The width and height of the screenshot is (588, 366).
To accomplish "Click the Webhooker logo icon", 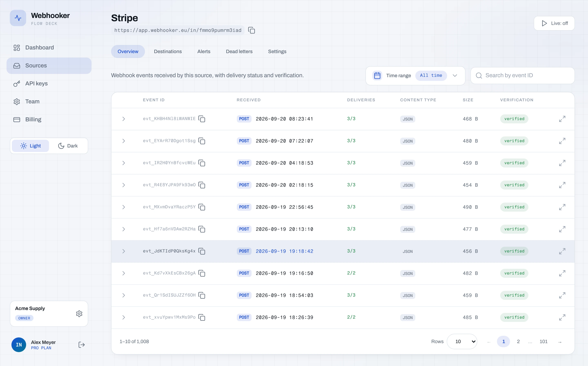I will click(18, 18).
